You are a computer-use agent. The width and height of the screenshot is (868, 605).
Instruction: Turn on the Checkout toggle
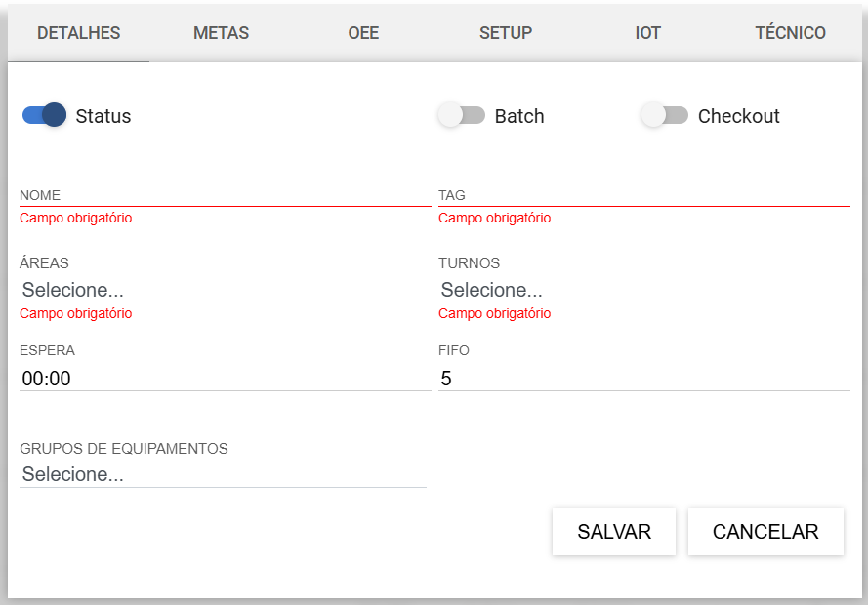pos(664,115)
